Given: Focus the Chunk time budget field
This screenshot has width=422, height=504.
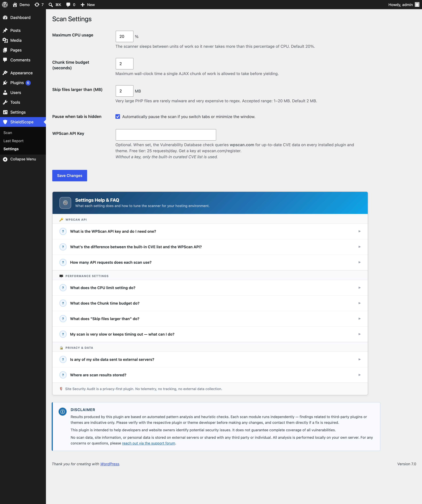Looking at the screenshot, I should [x=124, y=64].
